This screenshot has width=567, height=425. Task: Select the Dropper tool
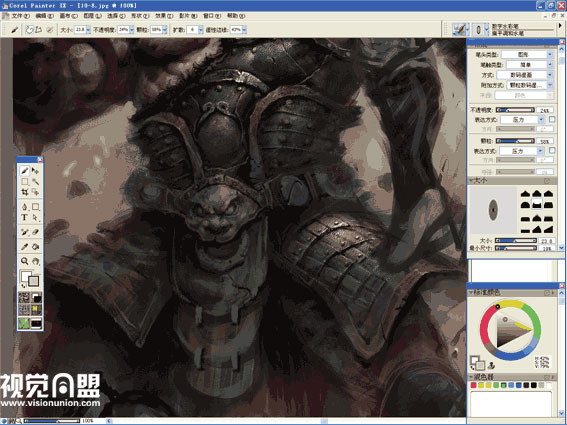[24, 247]
